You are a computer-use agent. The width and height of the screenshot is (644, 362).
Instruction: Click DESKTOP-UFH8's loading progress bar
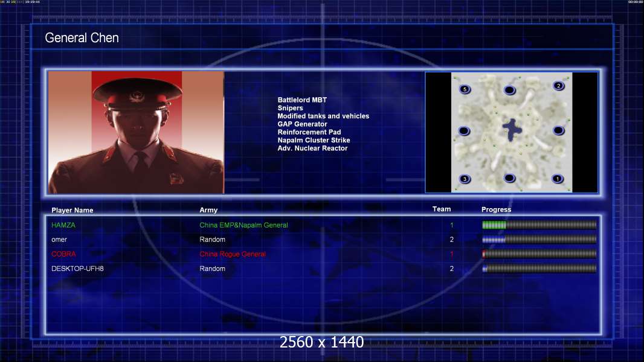539,269
